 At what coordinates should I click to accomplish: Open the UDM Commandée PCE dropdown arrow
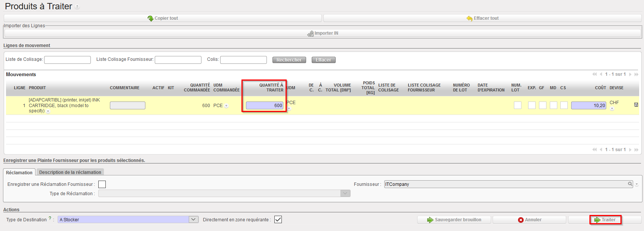pos(227,106)
